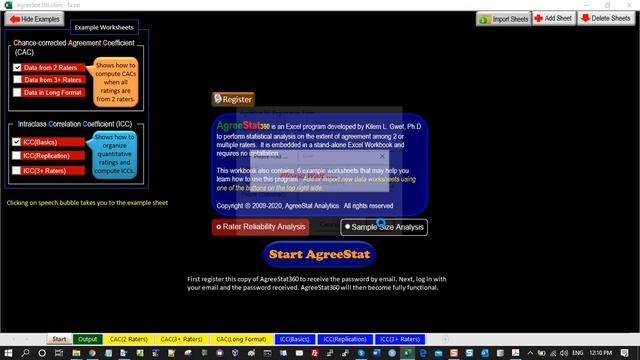Image resolution: width=640 pixels, height=360 pixels.
Task: Open the ICC(Basics) sheet tab
Action: coord(295,339)
